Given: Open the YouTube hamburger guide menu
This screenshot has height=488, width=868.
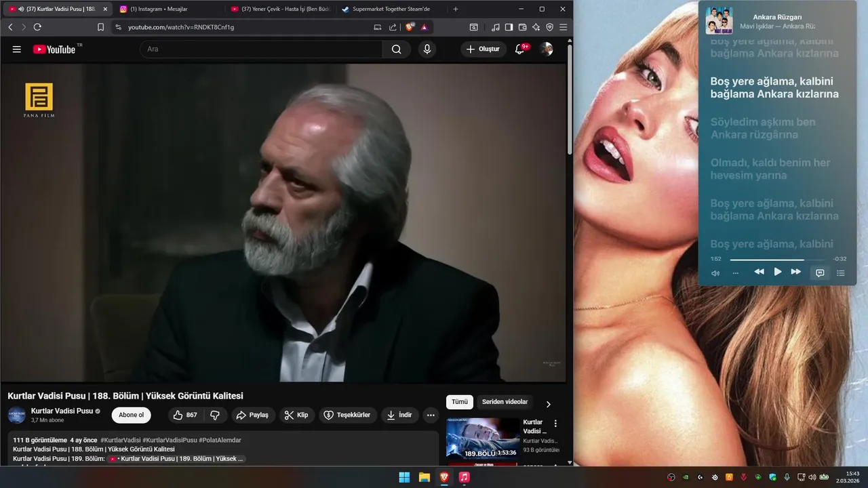Looking at the screenshot, I should click(17, 49).
